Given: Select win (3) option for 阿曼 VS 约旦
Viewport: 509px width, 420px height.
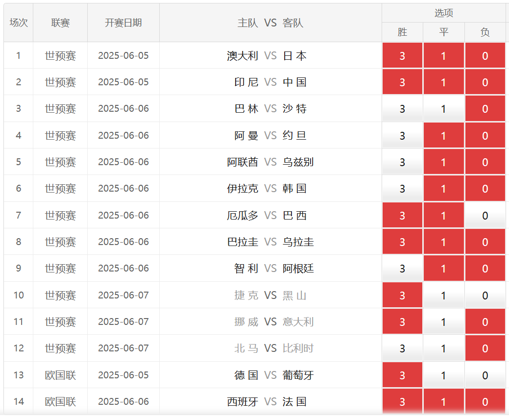Looking at the screenshot, I should pos(402,136).
